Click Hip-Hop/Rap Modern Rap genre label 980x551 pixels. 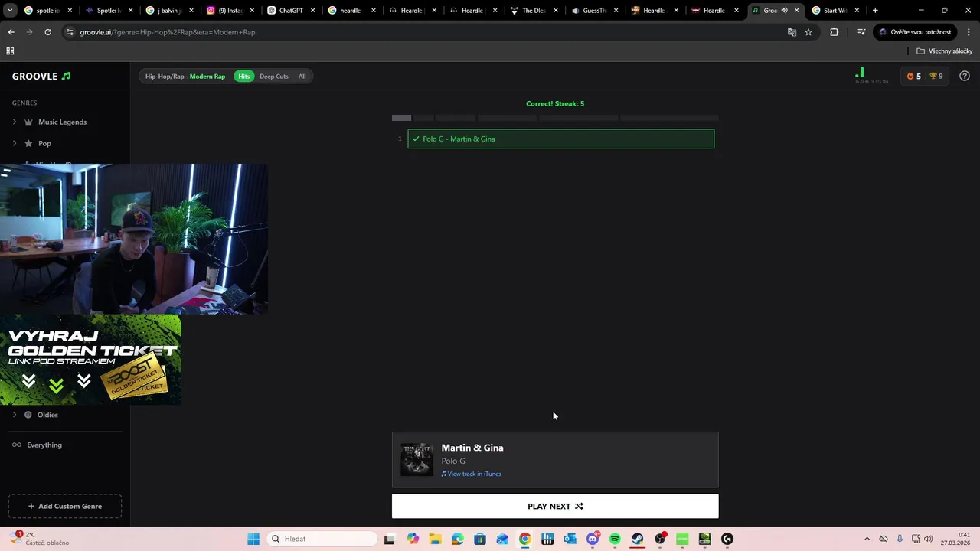(185, 77)
